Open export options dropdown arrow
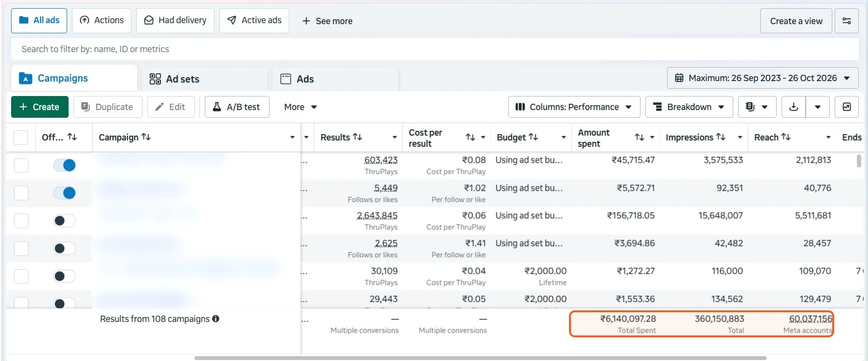 817,107
